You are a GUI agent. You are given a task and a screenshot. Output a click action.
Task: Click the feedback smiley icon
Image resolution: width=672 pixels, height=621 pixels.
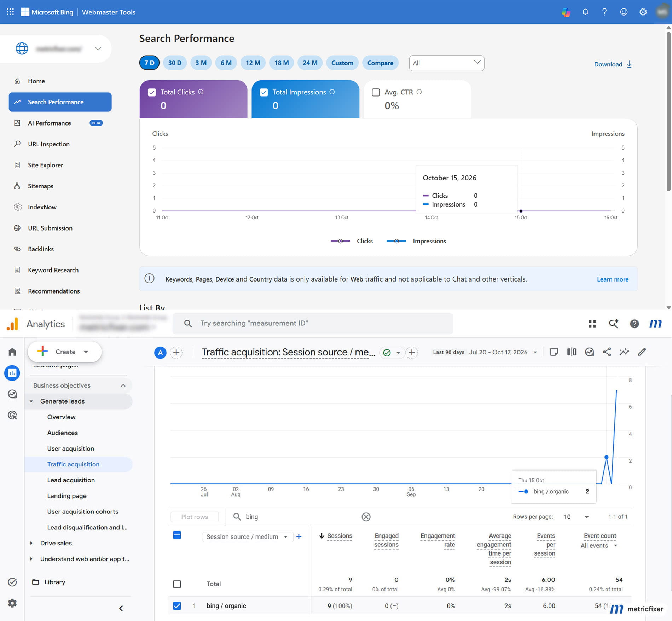pyautogui.click(x=624, y=12)
